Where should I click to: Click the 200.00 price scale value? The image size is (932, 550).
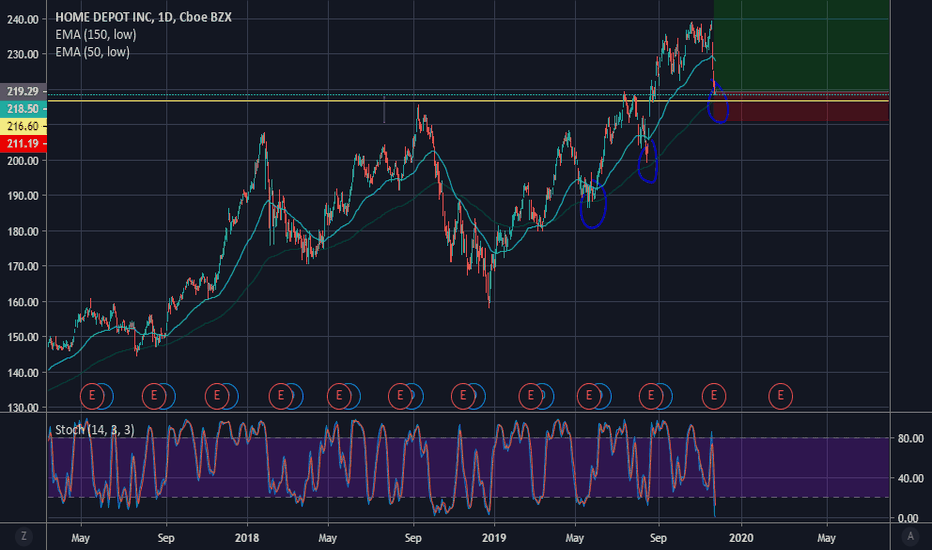click(x=23, y=161)
